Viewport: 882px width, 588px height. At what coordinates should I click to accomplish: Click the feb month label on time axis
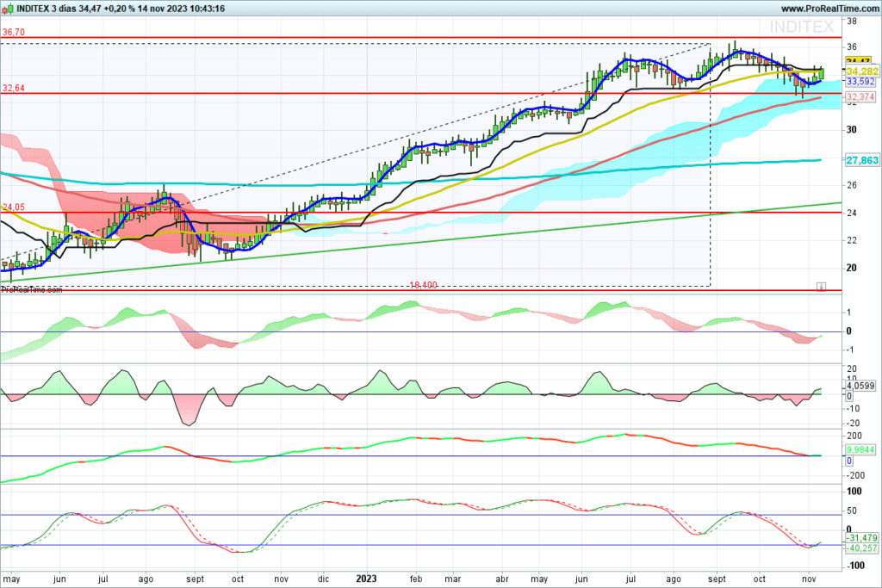(x=416, y=579)
